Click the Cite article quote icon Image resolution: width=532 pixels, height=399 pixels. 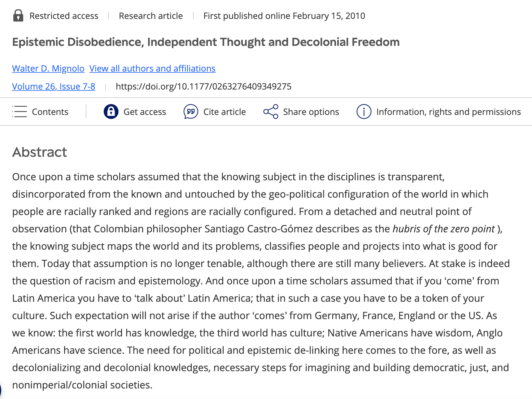click(x=191, y=112)
